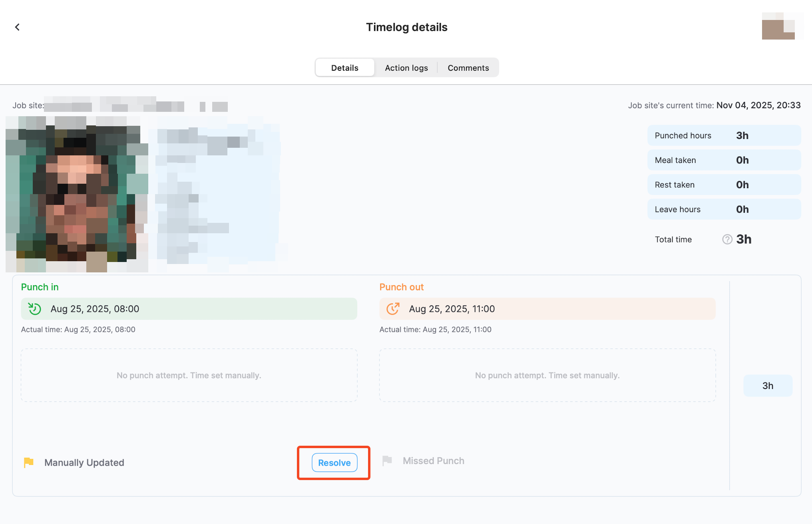
Task: Open the Action logs tab
Action: pyautogui.click(x=406, y=68)
